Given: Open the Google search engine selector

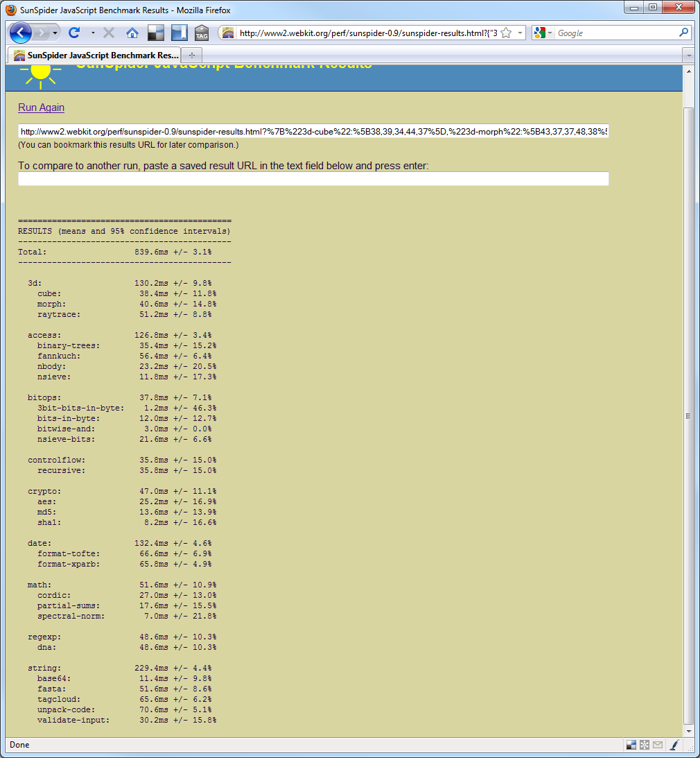Looking at the screenshot, I should pos(543,33).
